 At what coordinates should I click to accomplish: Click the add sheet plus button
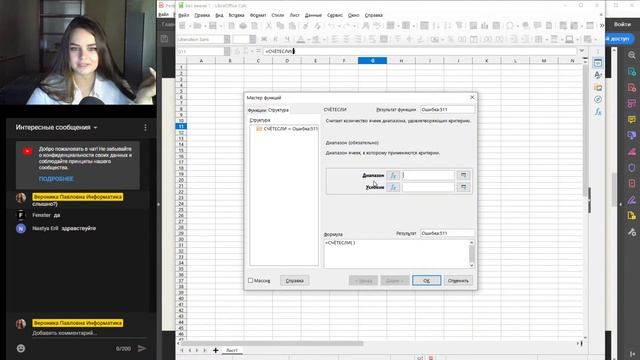[x=216, y=350]
